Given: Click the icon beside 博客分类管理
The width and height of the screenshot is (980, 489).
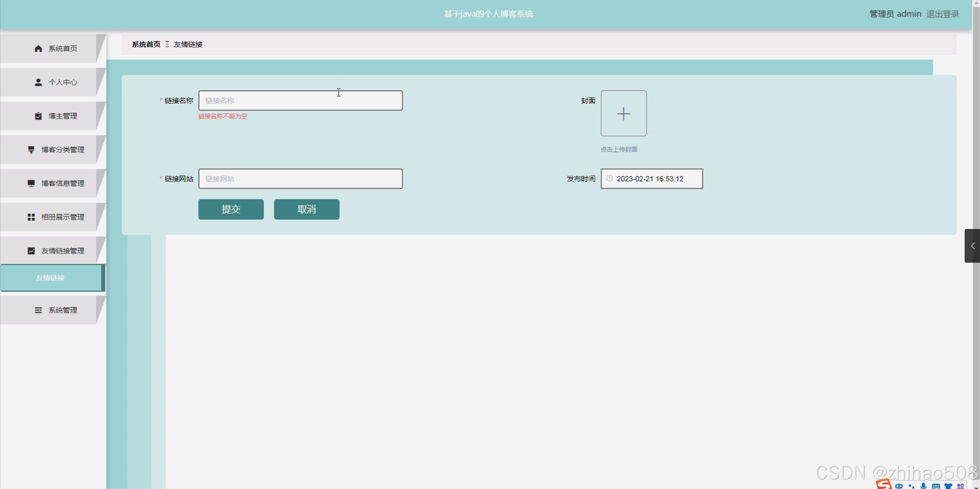Looking at the screenshot, I should (31, 150).
